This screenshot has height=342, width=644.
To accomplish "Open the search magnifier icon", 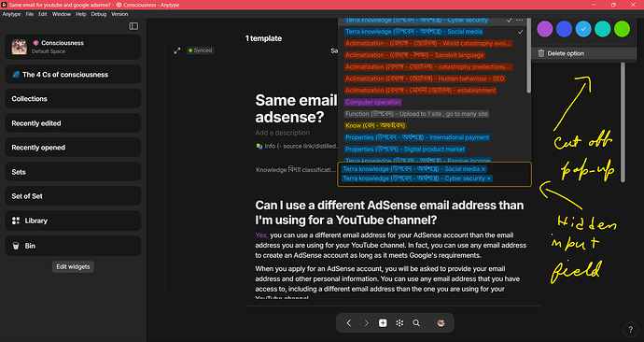I will click(x=416, y=323).
